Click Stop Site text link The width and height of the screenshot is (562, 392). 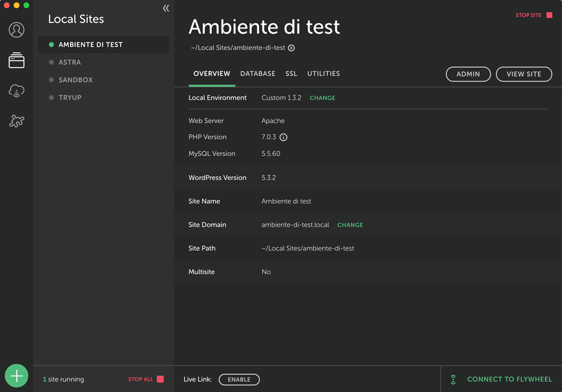click(x=528, y=15)
